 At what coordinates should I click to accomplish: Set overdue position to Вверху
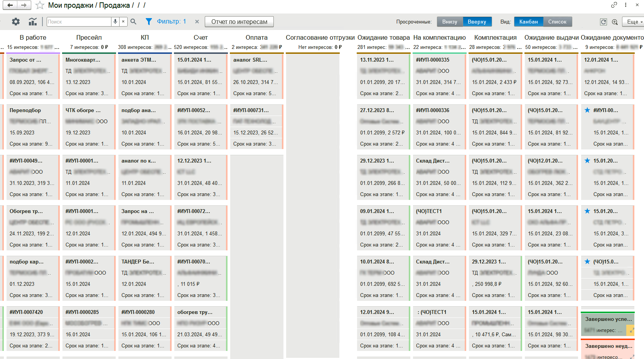tap(477, 22)
